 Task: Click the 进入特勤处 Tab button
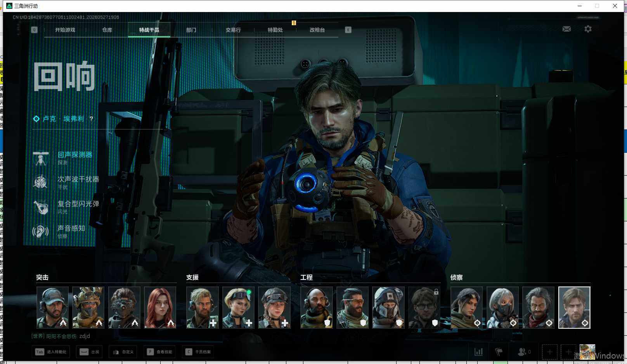51,352
